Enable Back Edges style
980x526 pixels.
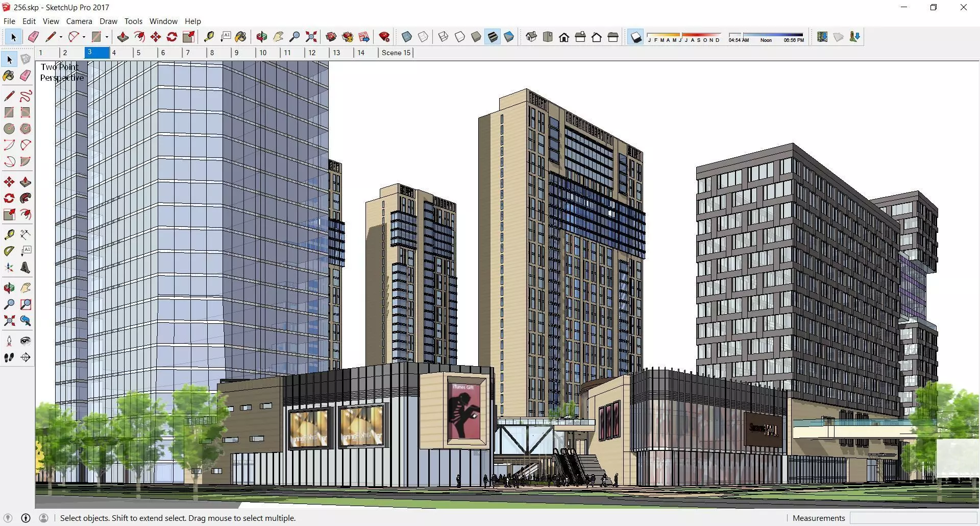tap(423, 37)
